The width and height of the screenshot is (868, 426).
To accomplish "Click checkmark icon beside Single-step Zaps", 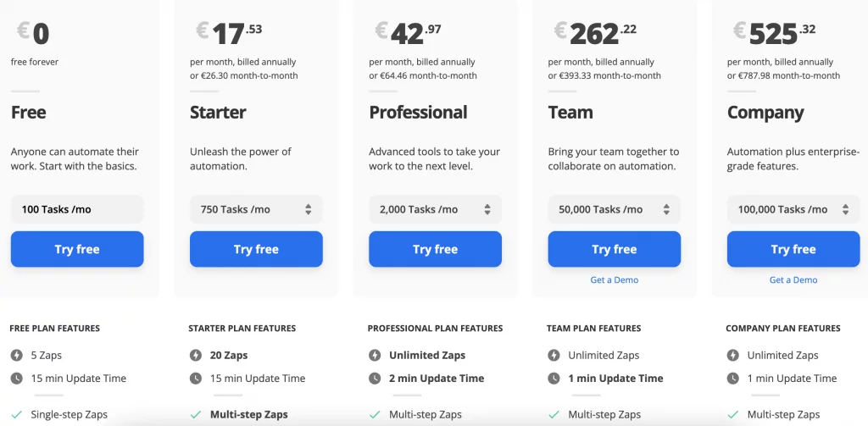I will coord(17,415).
